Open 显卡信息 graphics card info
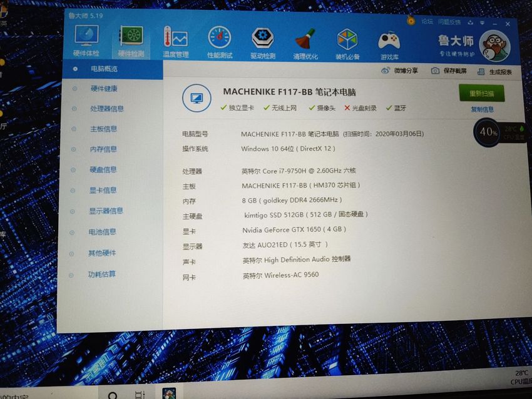532x399 pixels. pos(103,190)
